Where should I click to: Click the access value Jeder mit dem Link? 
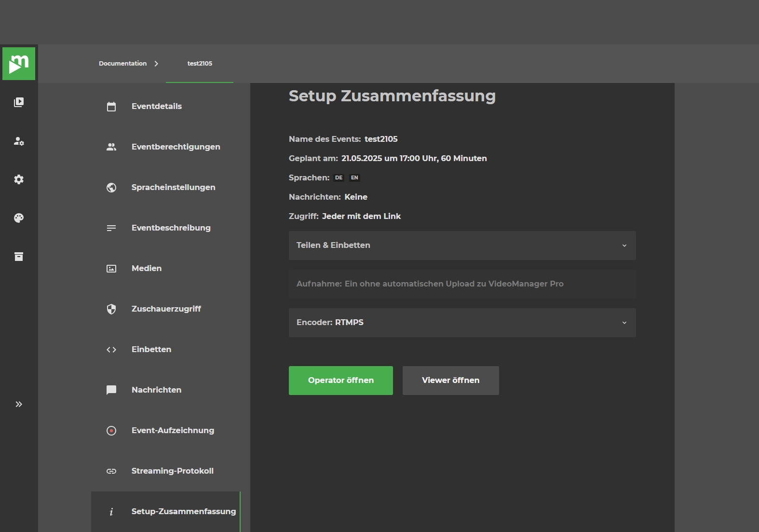pos(361,217)
